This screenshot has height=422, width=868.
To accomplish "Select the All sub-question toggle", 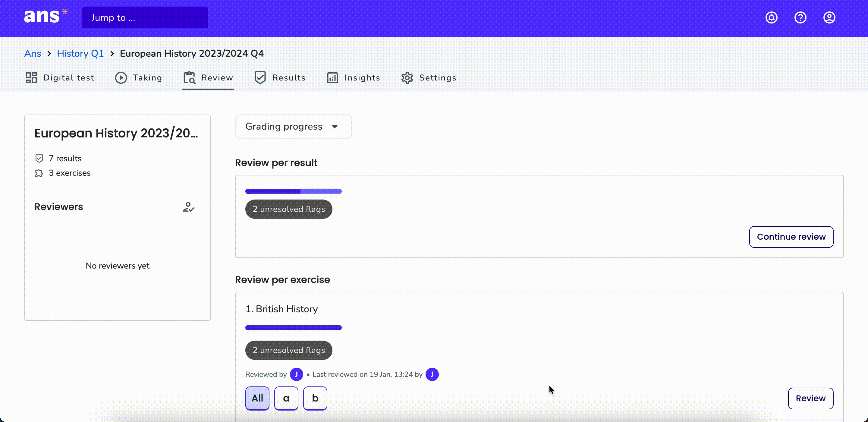I will click(257, 398).
